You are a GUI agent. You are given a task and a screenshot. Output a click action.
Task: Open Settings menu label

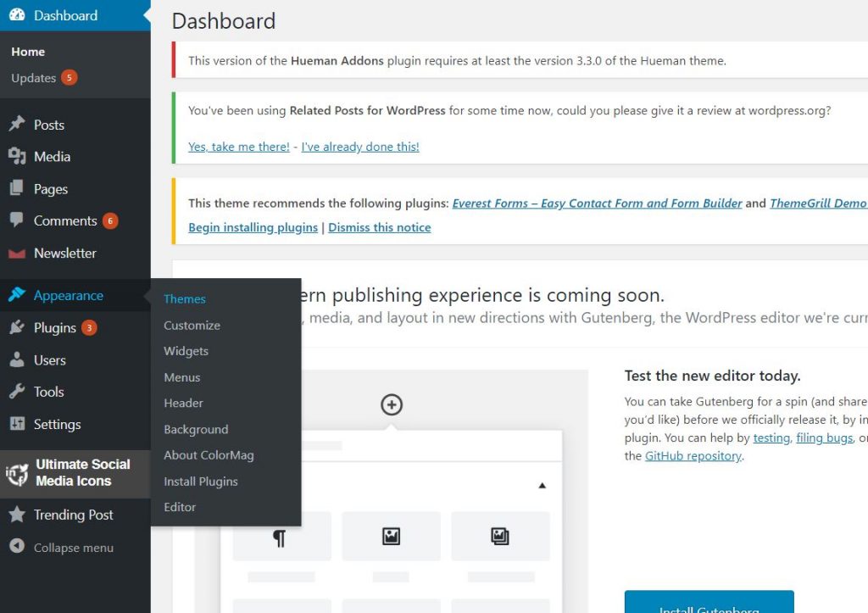click(58, 425)
